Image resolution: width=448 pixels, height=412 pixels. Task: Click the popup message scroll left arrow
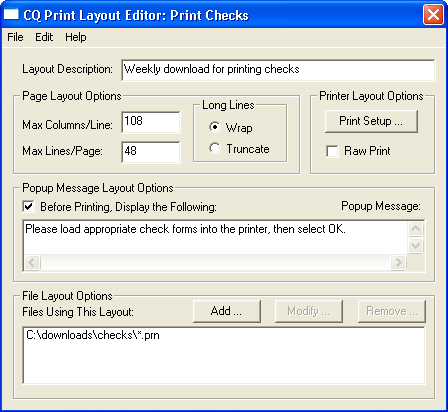click(x=32, y=262)
